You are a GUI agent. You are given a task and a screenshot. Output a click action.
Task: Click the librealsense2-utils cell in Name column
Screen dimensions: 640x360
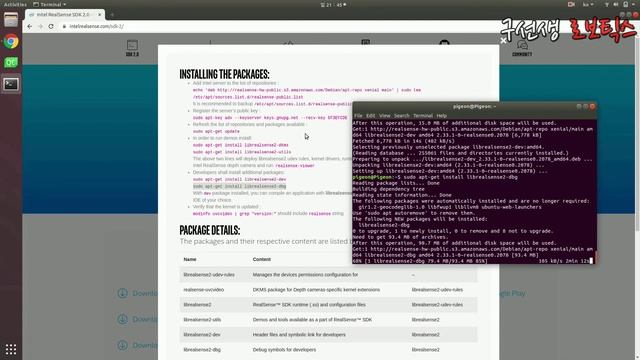[x=202, y=320]
